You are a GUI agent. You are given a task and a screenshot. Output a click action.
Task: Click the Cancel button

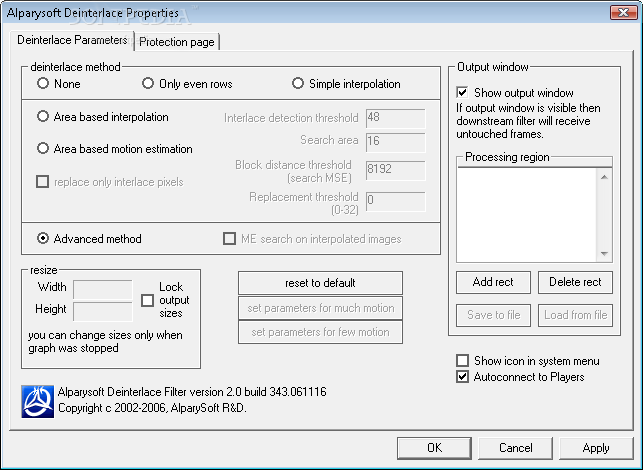click(515, 448)
